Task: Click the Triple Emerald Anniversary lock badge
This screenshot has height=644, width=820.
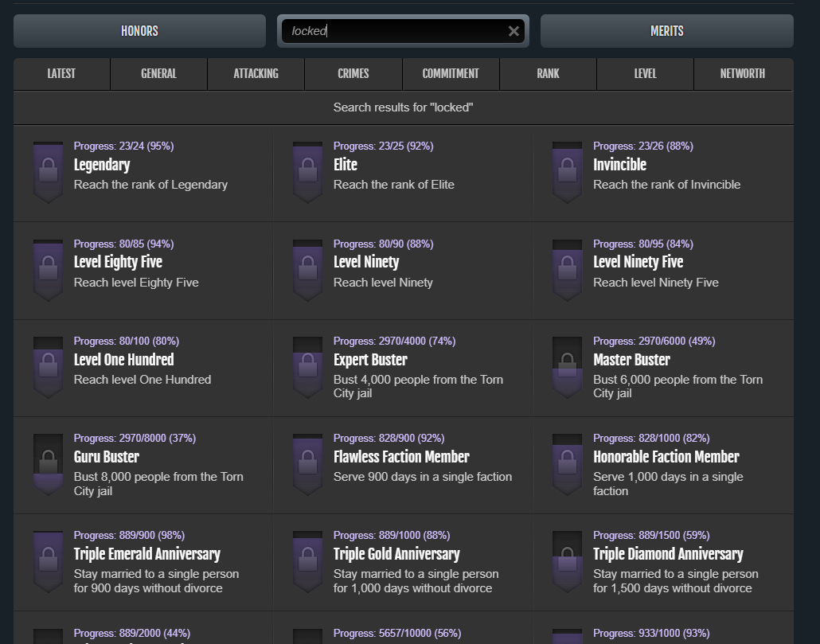Action: pos(48,562)
